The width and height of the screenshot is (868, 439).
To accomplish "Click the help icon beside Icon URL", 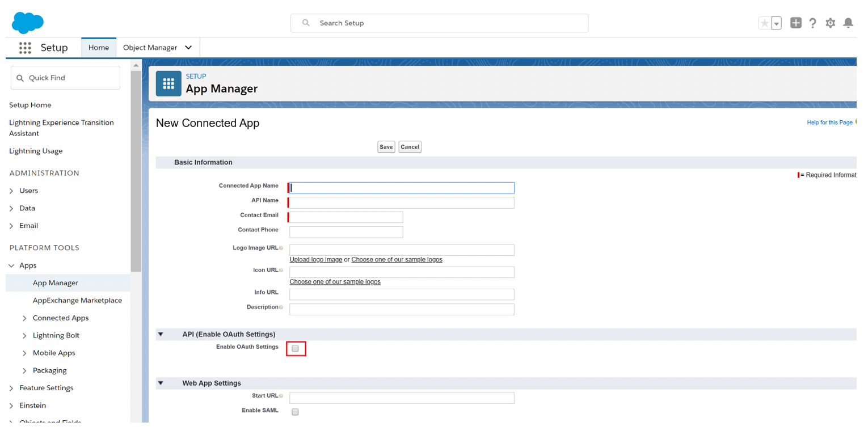I will pyautogui.click(x=281, y=271).
